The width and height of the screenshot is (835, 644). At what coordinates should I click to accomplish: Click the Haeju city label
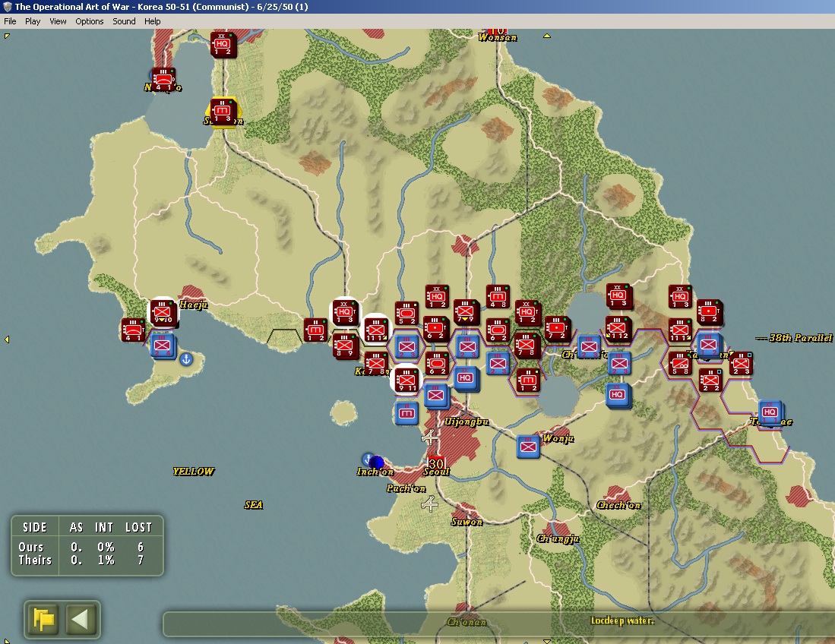(x=193, y=305)
